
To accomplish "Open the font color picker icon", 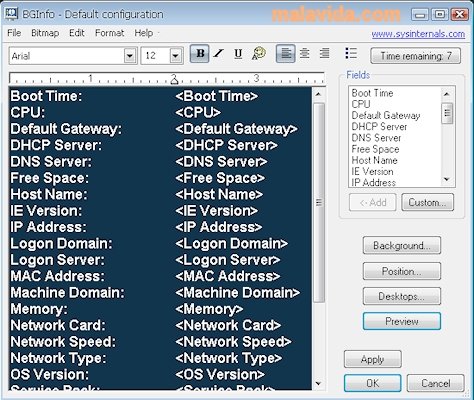I will click(259, 54).
